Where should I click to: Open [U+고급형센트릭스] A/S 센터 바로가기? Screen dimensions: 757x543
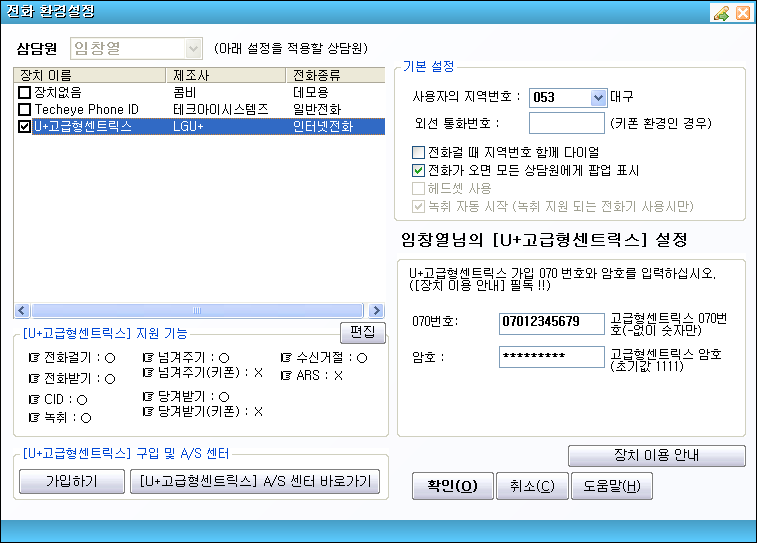(255, 481)
